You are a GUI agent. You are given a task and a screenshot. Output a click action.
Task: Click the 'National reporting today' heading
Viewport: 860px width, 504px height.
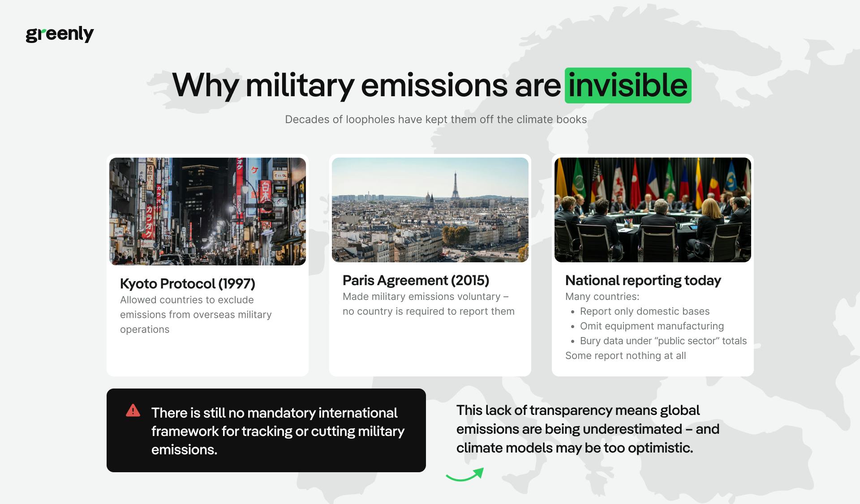tap(643, 280)
